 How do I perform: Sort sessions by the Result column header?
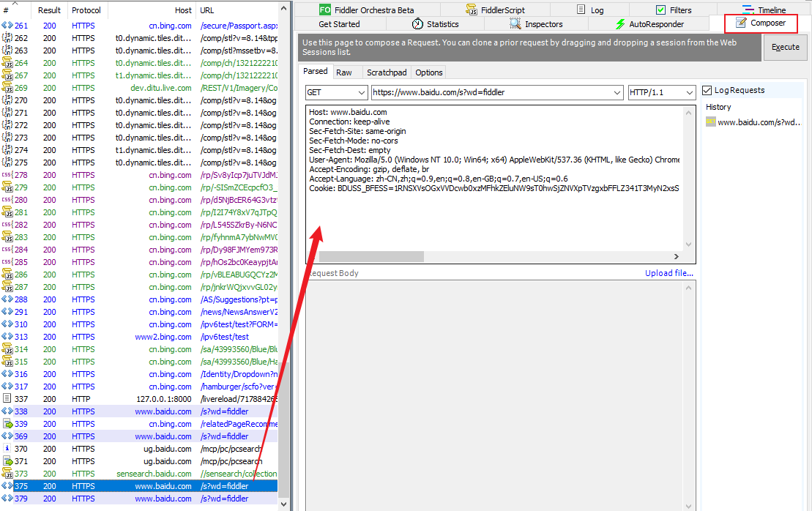[49, 10]
